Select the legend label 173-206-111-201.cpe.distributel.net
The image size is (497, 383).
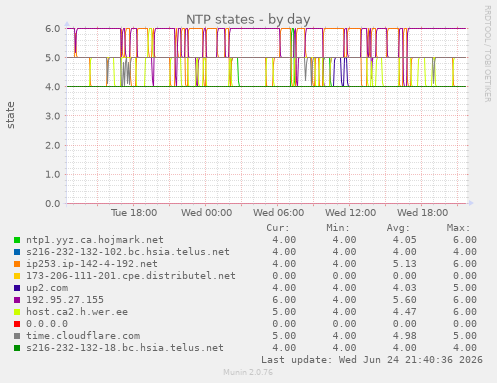tap(131, 276)
